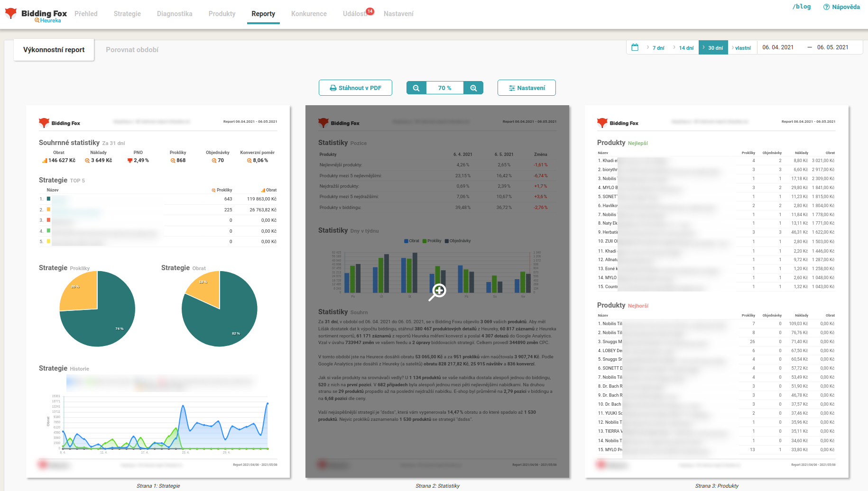The height and width of the screenshot is (491, 868).
Task: Choose the vlastní custom period
Action: tap(742, 48)
